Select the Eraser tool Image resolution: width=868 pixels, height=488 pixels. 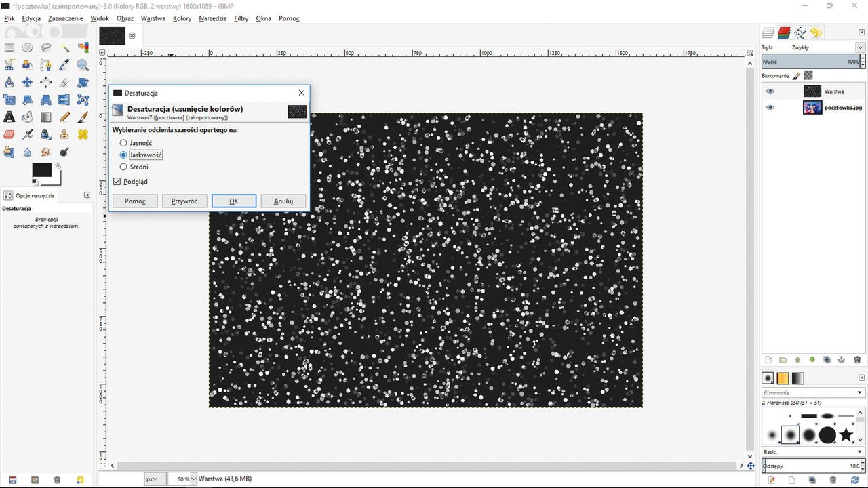pyautogui.click(x=9, y=135)
